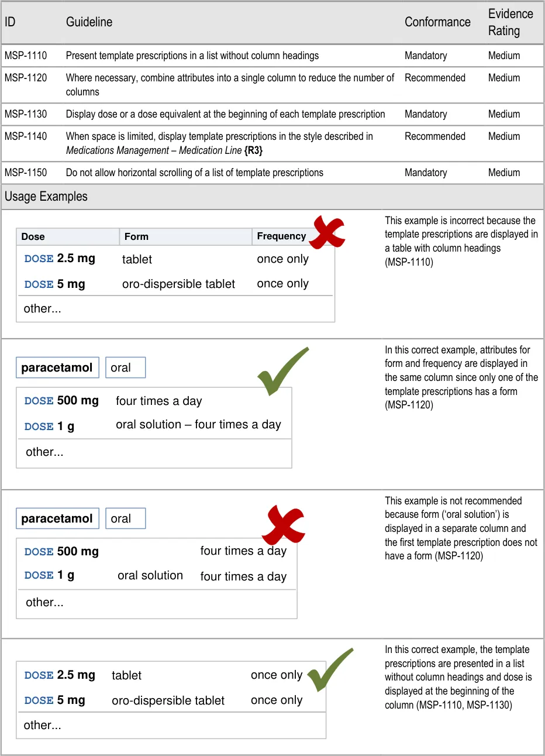Click 'other...' under the table with column headings

[42, 309]
